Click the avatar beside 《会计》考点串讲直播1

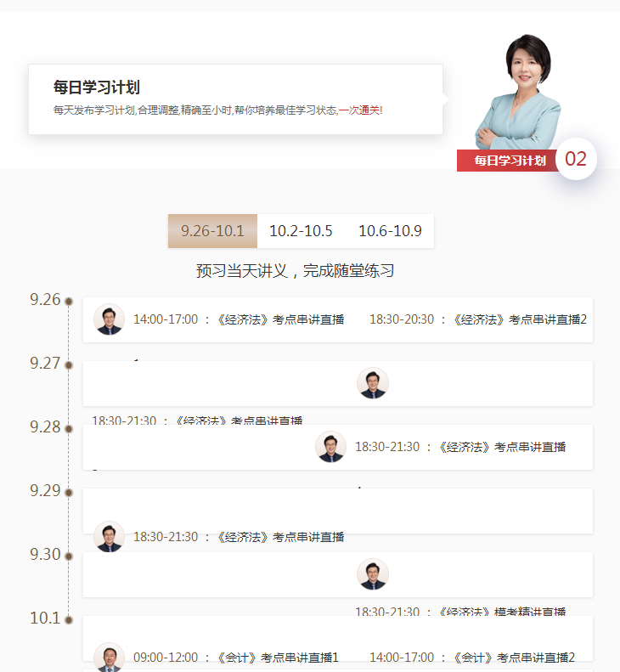click(x=109, y=657)
